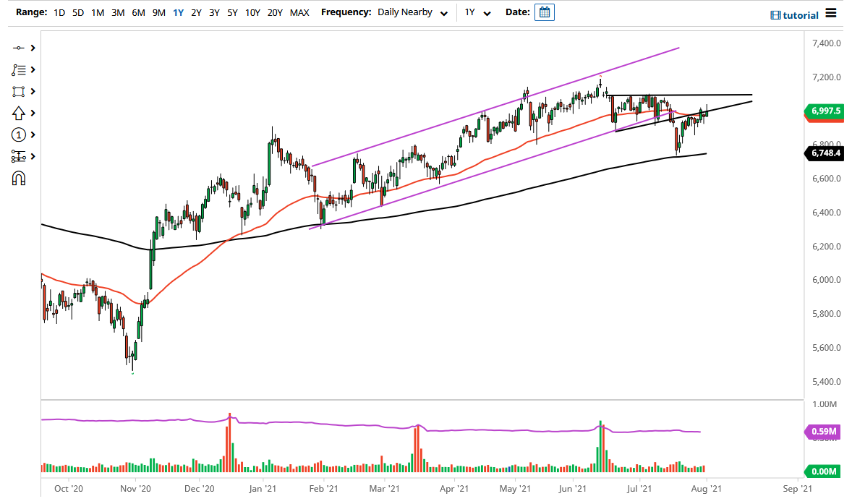Set range to 20Y
Image resolution: width=852 pixels, height=504 pixels.
(x=275, y=12)
